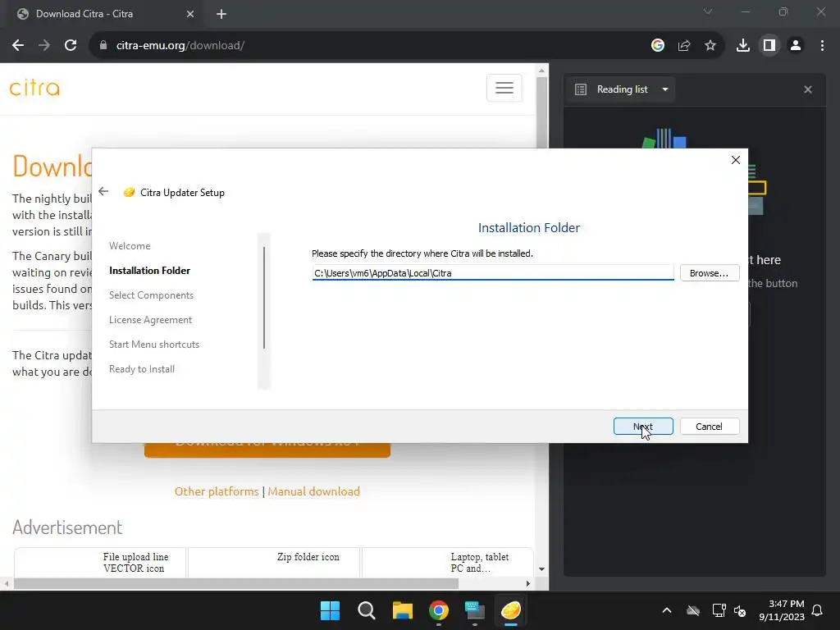Open Chrome's three-dot menu
This screenshot has width=840, height=630.
tap(822, 46)
